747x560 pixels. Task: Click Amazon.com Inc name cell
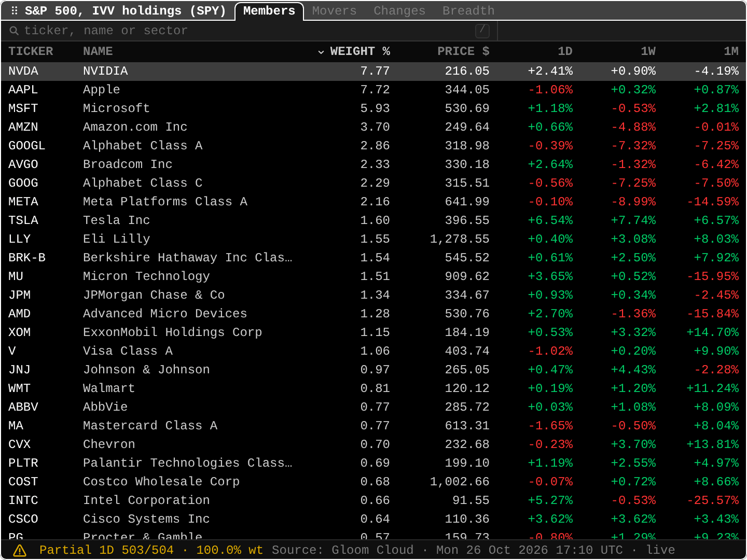(x=135, y=127)
